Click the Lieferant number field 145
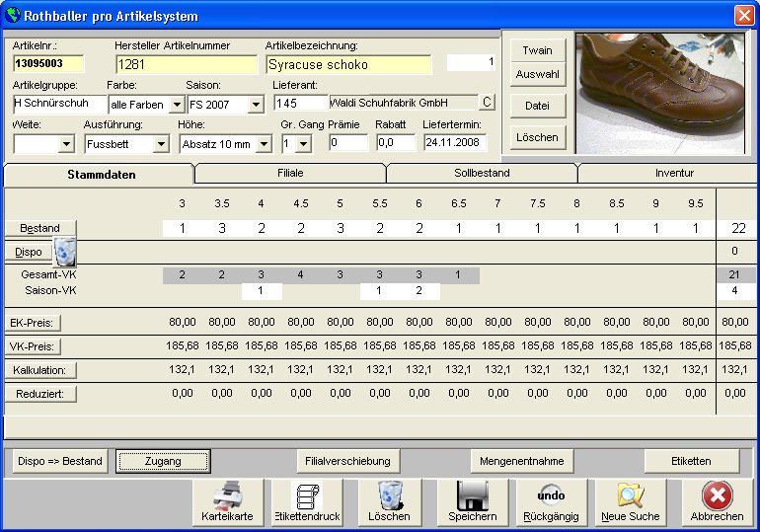 click(300, 103)
